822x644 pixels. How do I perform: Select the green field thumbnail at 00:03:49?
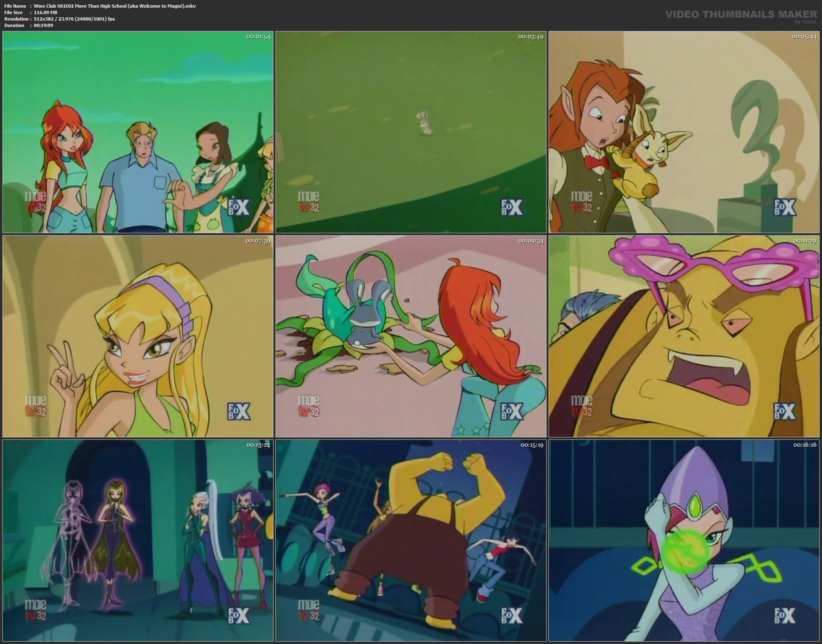tap(411, 132)
